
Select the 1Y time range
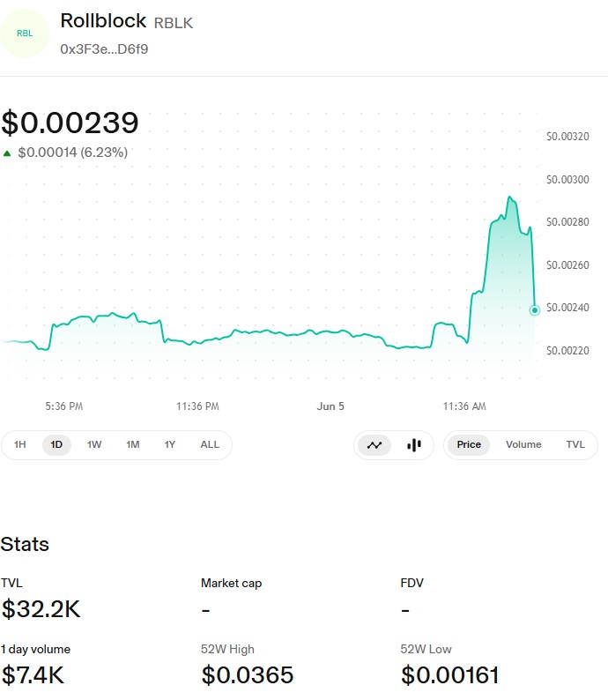tap(169, 444)
